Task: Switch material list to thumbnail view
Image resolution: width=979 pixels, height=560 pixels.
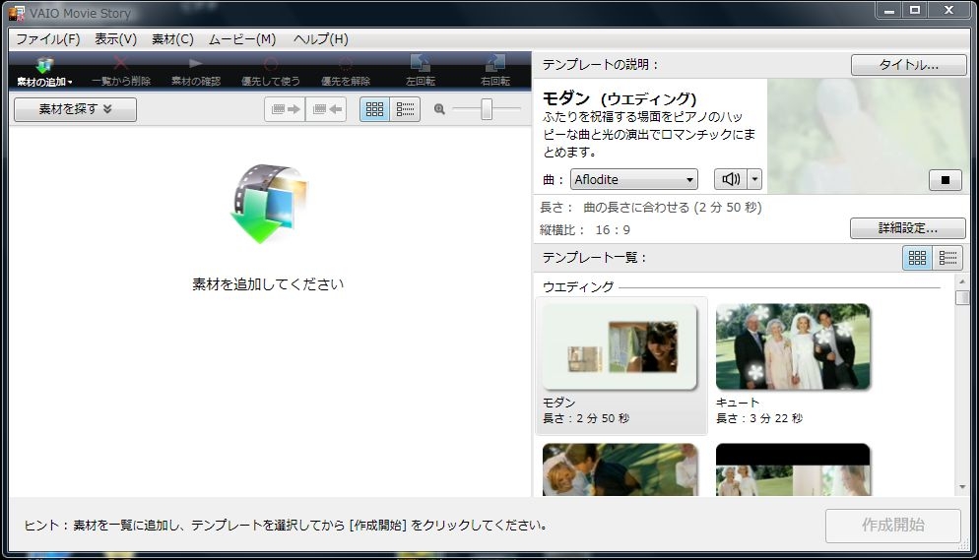Action: tap(374, 109)
